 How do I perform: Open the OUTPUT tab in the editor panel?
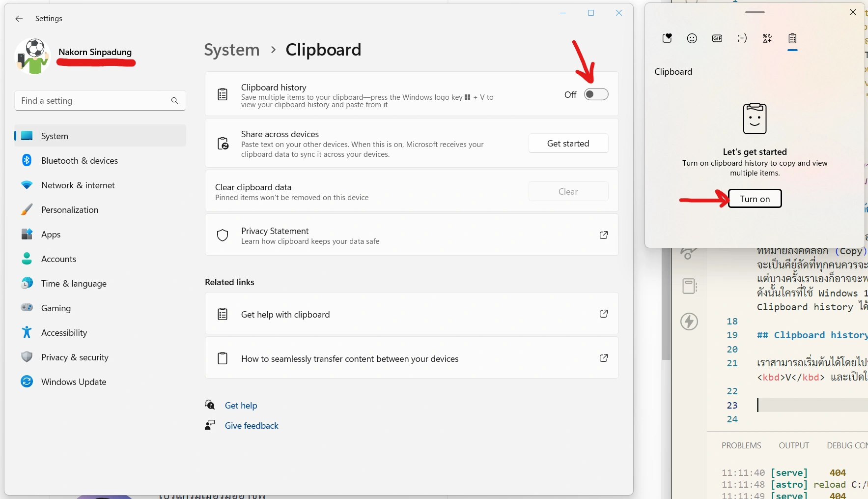[794, 445]
